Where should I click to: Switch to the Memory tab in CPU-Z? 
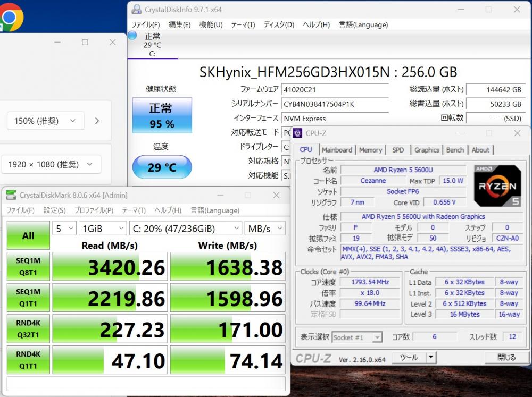pyautogui.click(x=370, y=150)
